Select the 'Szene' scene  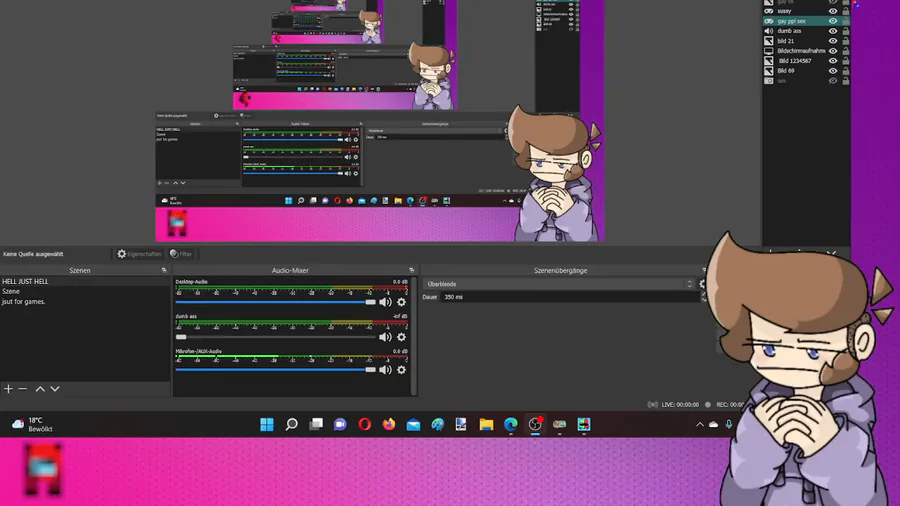85,291
